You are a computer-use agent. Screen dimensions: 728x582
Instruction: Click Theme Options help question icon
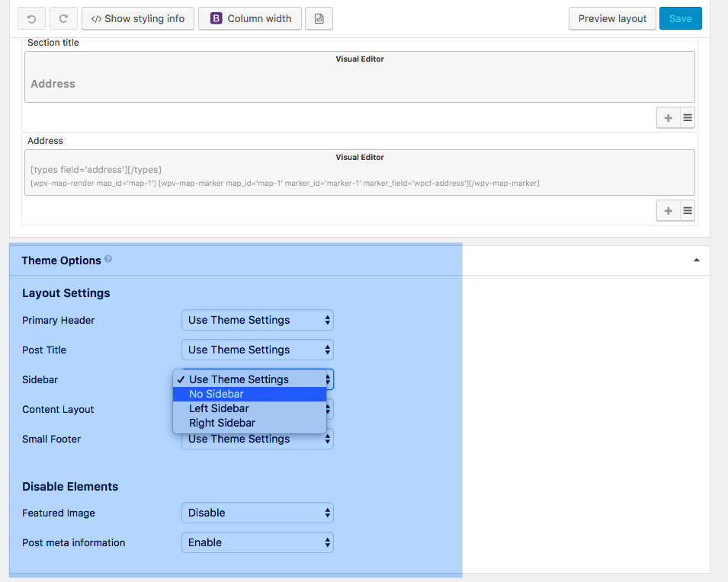(108, 259)
